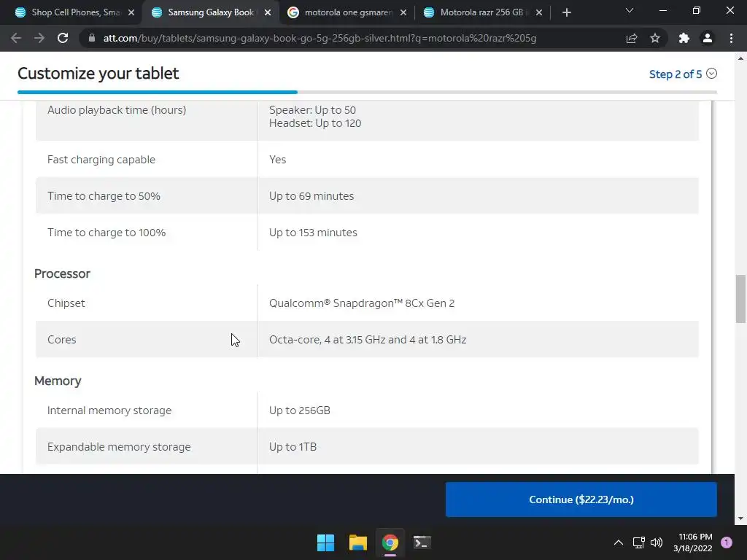Click the Chrome taskbar icon
The width and height of the screenshot is (747, 560).
click(390, 542)
